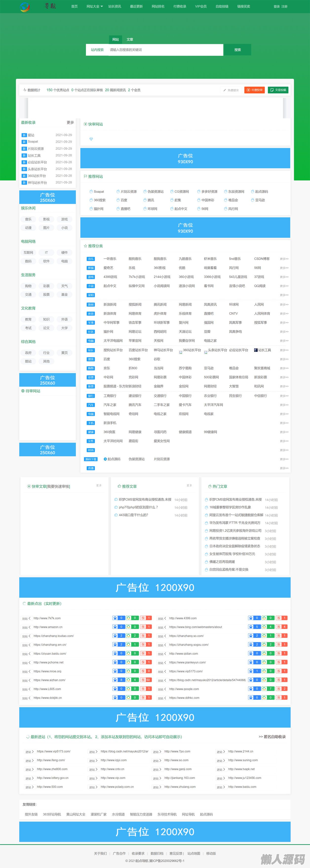310x868 pixels.
Task: Click the 免费提交 button
Action: pyautogui.click(x=231, y=90)
